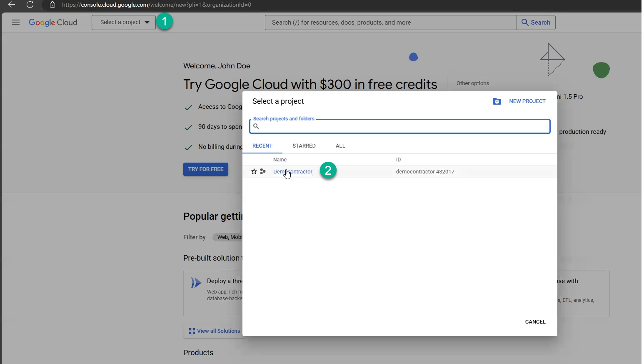Open the Select a project dropdown

coord(124,23)
